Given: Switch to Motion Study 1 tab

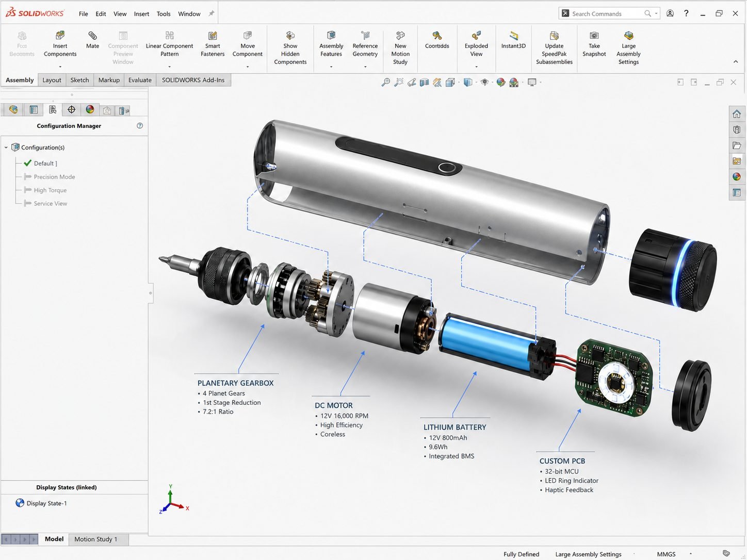Looking at the screenshot, I should tap(95, 539).
